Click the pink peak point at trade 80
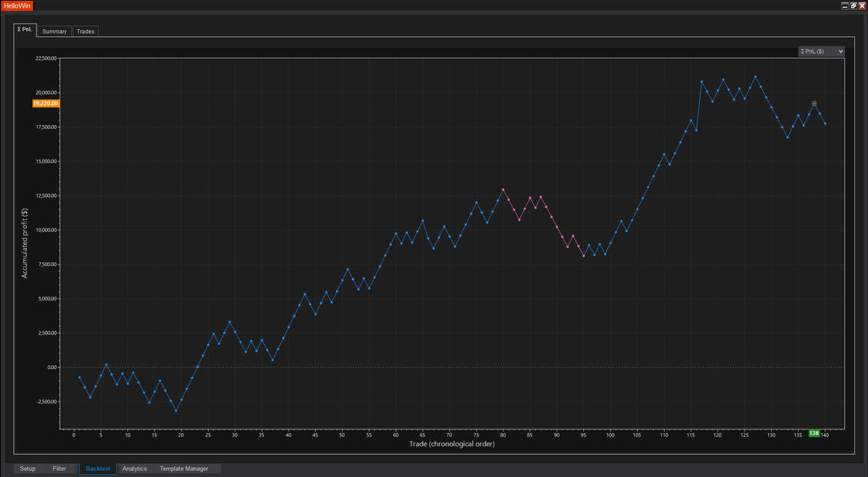The image size is (868, 477). tap(503, 189)
